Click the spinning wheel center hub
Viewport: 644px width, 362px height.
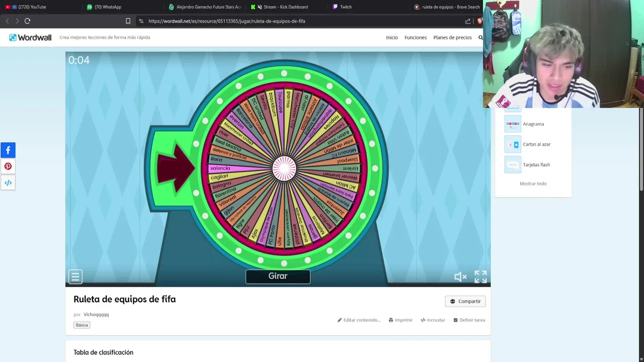click(x=284, y=168)
